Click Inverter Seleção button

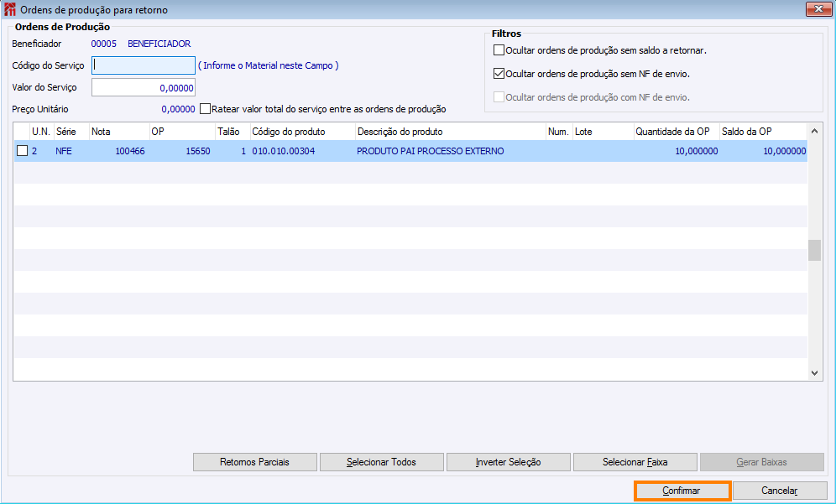[508, 462]
